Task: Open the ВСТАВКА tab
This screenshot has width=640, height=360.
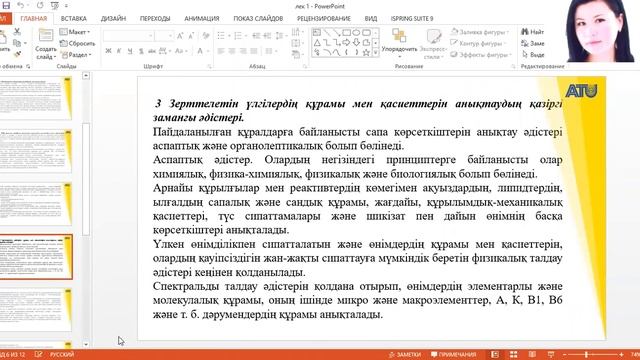Action: click(73, 18)
